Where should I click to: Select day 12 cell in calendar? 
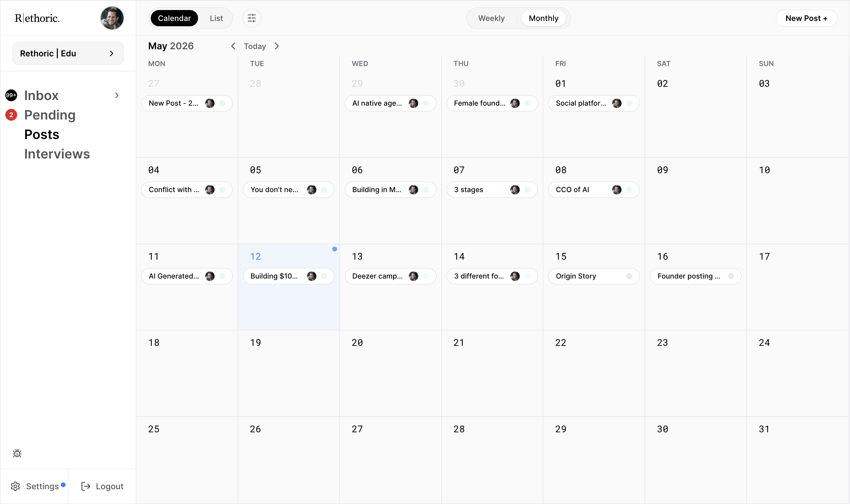point(289,287)
